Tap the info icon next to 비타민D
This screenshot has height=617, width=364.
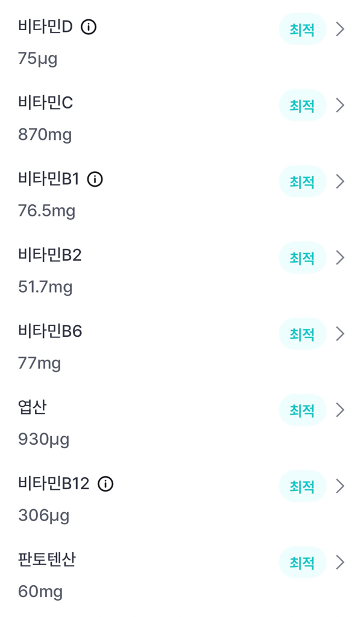89,27
